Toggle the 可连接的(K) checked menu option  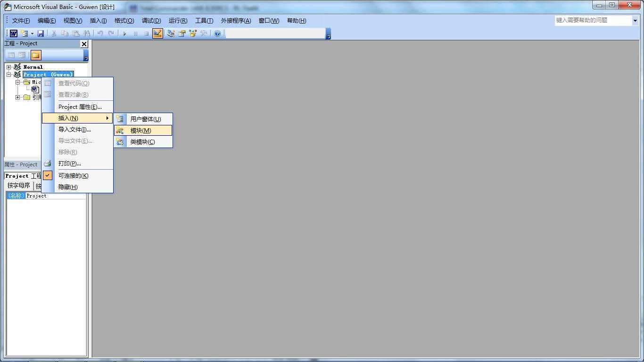78,176
